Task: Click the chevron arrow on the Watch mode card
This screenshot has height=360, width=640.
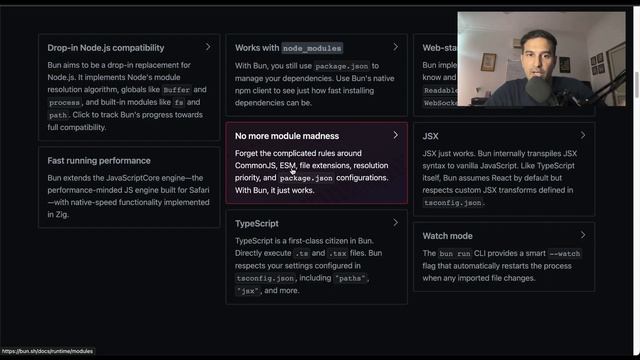Action: [x=583, y=235]
